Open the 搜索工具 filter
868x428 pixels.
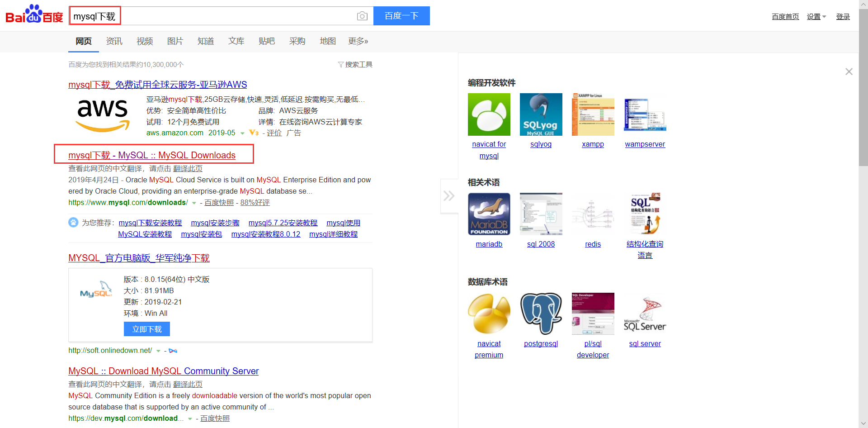click(x=355, y=65)
